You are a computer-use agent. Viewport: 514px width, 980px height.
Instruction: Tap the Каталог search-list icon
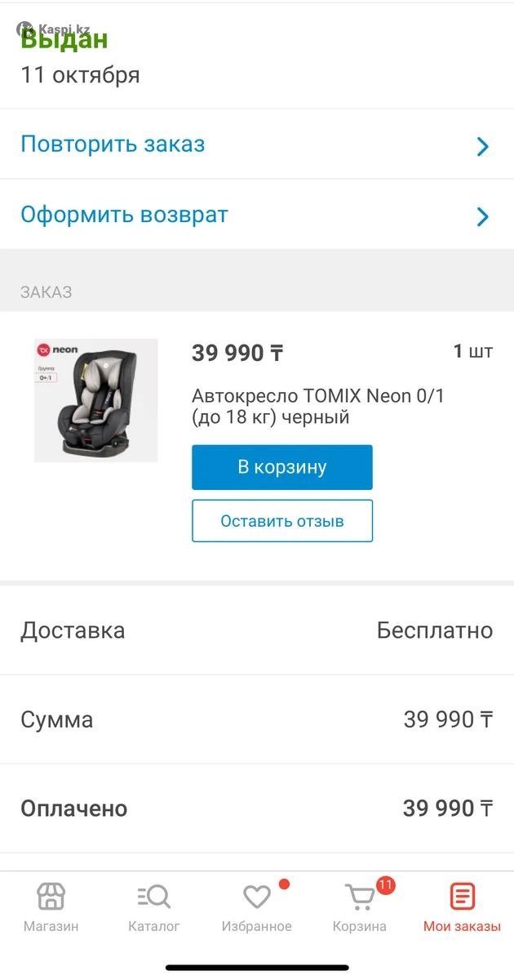153,897
